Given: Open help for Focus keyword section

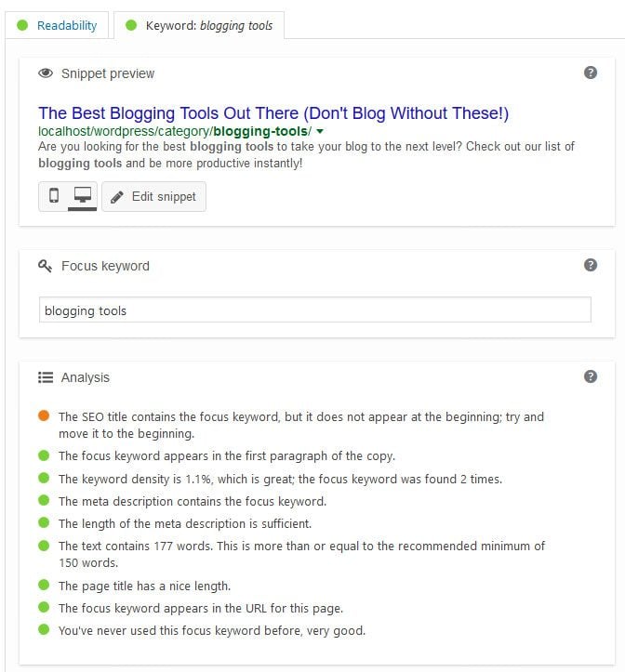Looking at the screenshot, I should (x=591, y=265).
